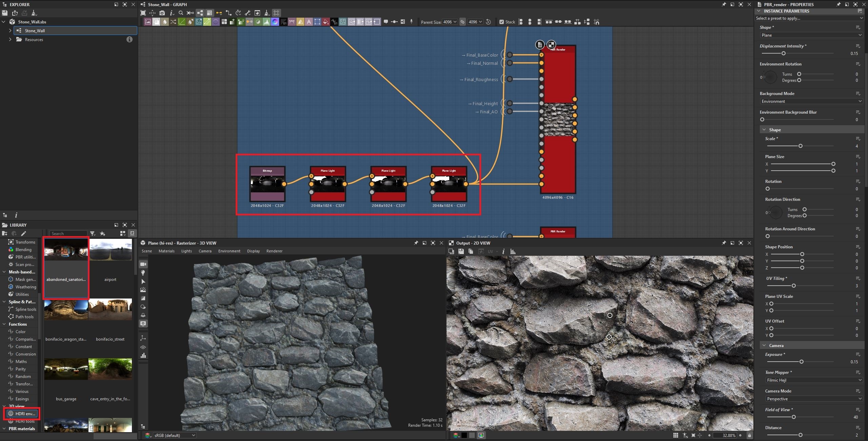
Task: Add a Blend node from node toolbar
Action: point(156,22)
